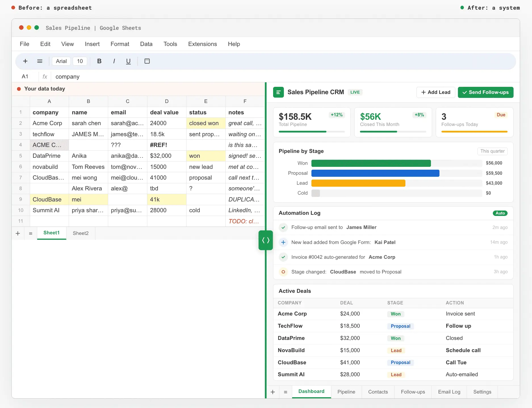
Task: Click the +12% badge on Total Pipeline
Action: coord(337,115)
